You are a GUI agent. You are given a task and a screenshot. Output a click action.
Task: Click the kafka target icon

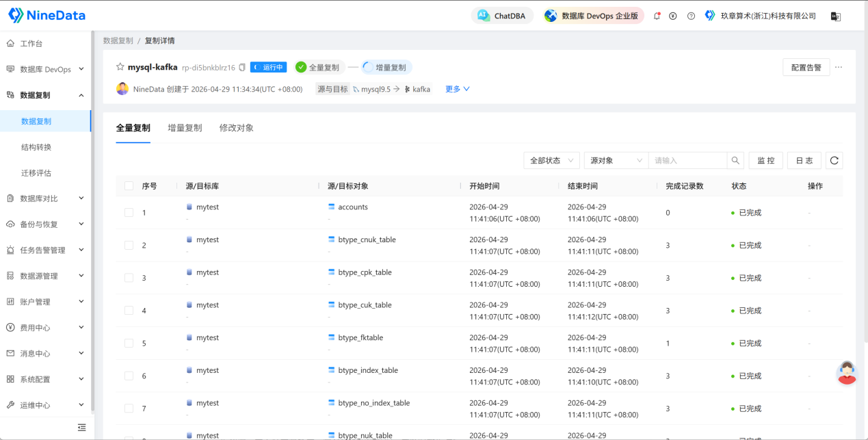(x=408, y=89)
